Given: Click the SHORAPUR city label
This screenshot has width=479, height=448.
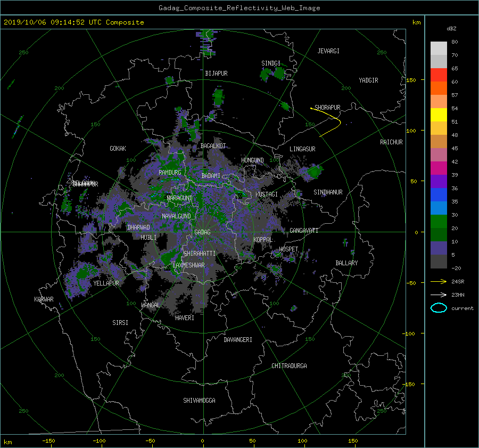Looking at the screenshot, I should [327, 107].
